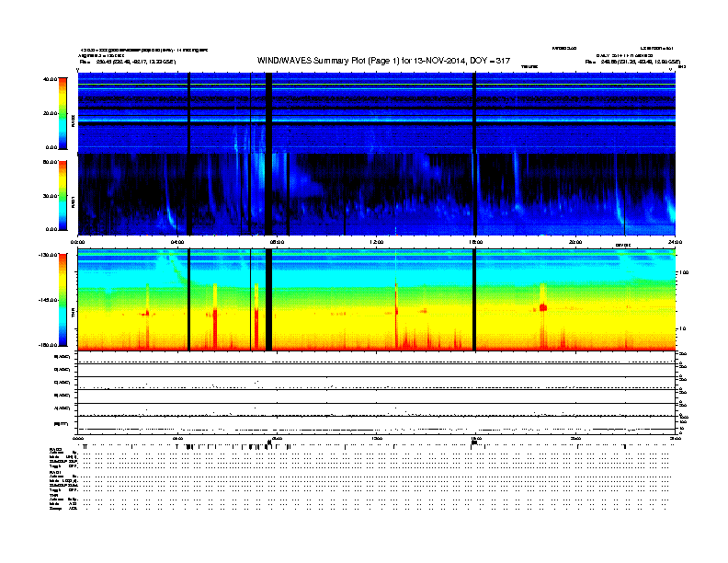Click the RAD1 heading in the bottom status table
Screen dimensions: 728x563
pyautogui.click(x=56, y=472)
